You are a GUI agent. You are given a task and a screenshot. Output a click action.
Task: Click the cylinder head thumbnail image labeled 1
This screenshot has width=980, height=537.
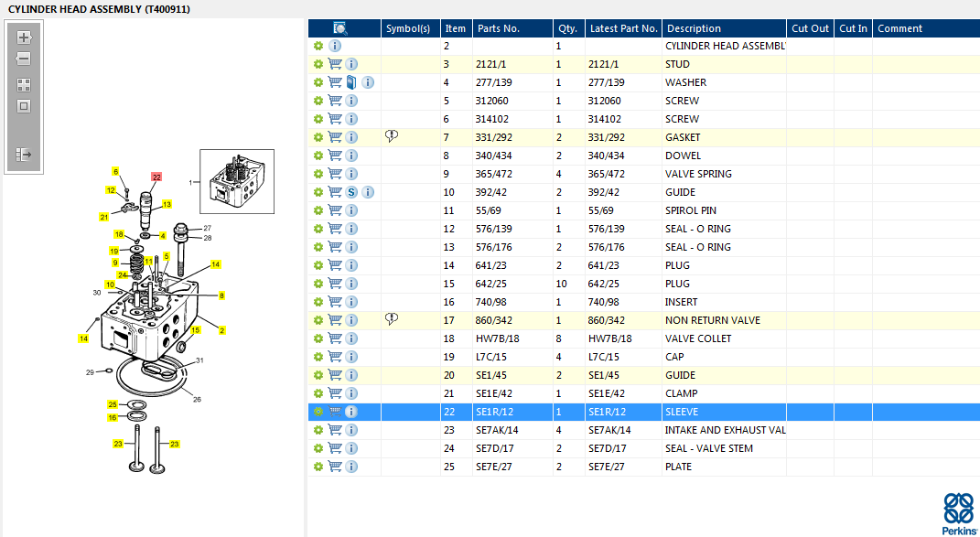point(236,176)
